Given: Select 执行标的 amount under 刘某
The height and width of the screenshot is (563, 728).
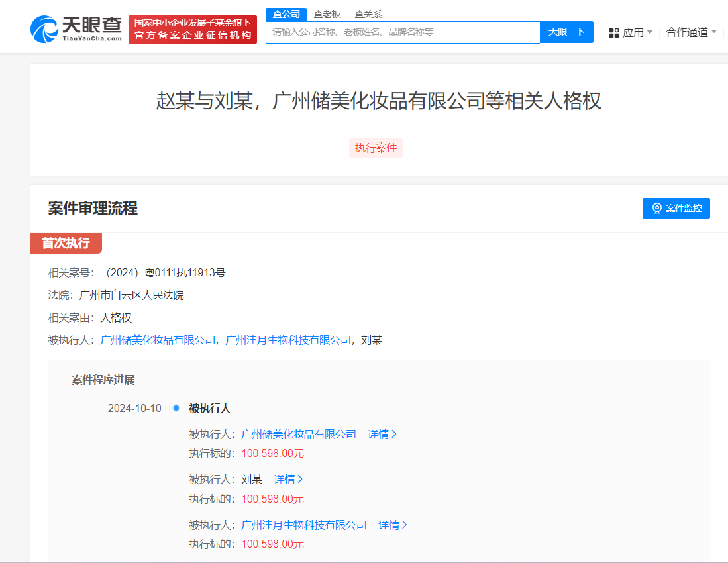Looking at the screenshot, I should point(272,499).
